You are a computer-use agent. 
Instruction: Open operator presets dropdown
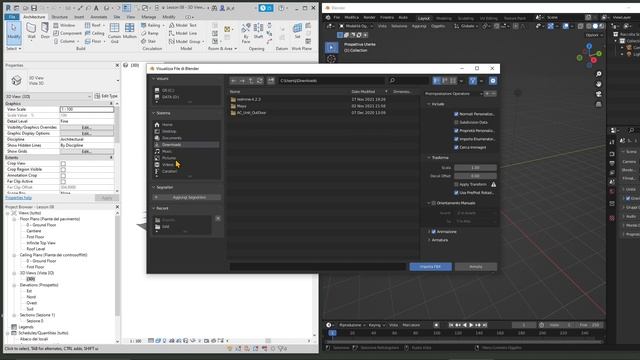pyautogui.click(x=453, y=94)
